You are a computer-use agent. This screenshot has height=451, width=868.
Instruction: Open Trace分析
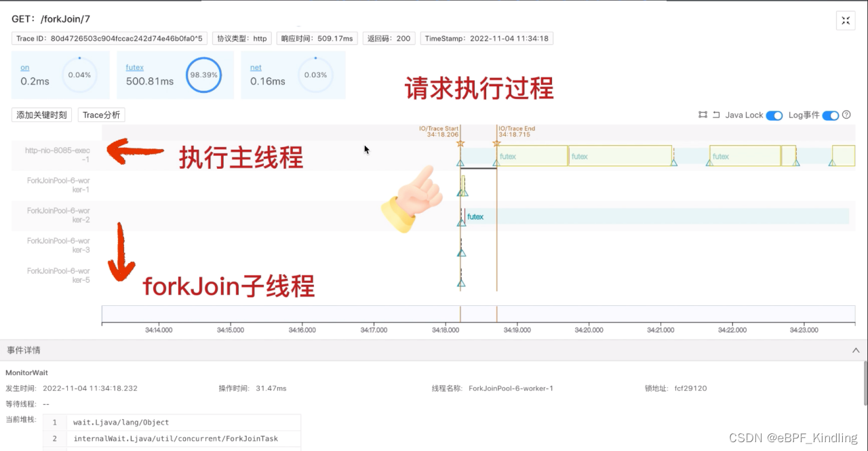coord(100,115)
